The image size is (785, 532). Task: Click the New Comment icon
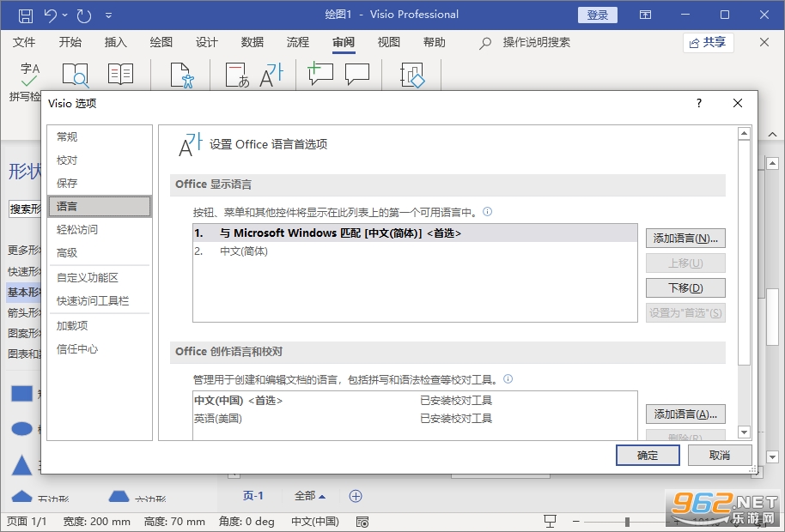(319, 74)
